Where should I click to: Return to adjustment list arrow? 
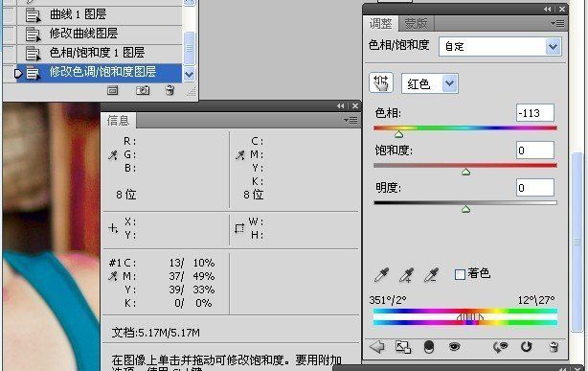pyautogui.click(x=377, y=347)
